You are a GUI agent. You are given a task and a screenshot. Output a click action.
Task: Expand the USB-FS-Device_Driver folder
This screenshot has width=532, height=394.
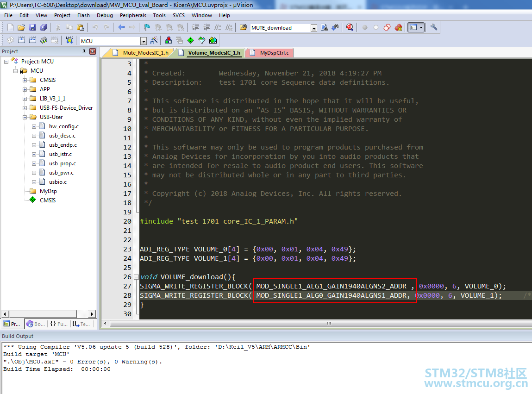tap(25, 108)
